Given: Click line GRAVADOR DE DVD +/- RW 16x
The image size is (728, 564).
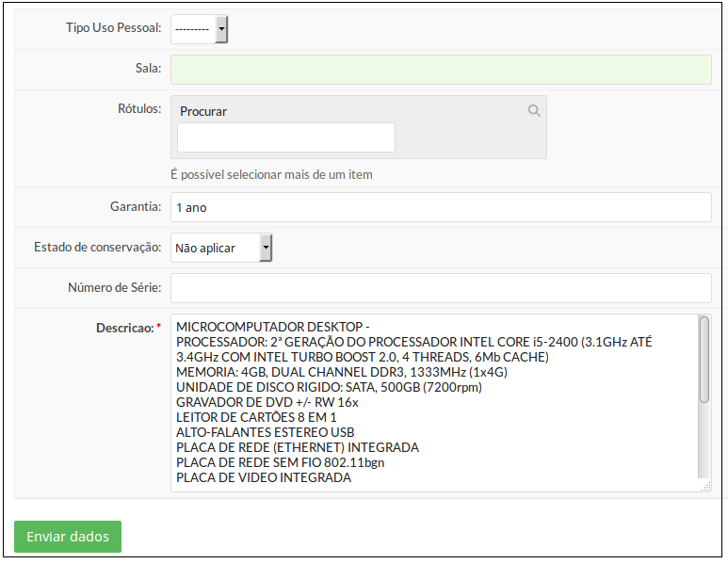Looking at the screenshot, I should pyautogui.click(x=267, y=402).
